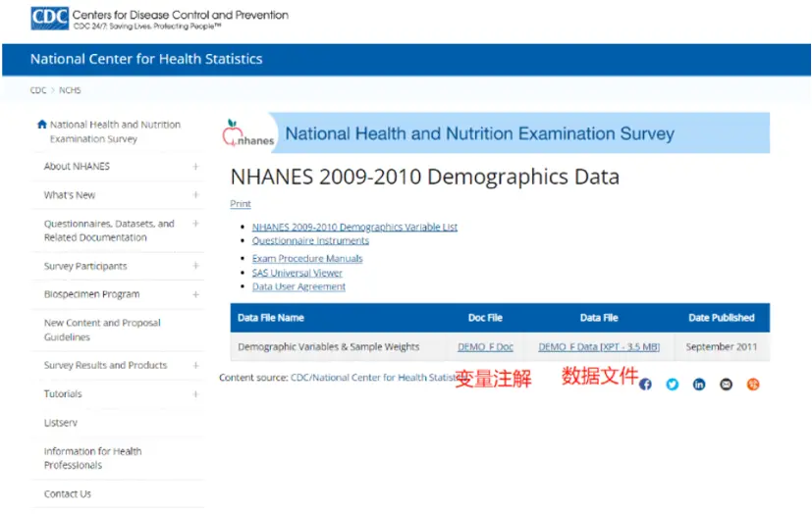Share the page on LinkedIn
The height and width of the screenshot is (514, 812).
tap(699, 385)
